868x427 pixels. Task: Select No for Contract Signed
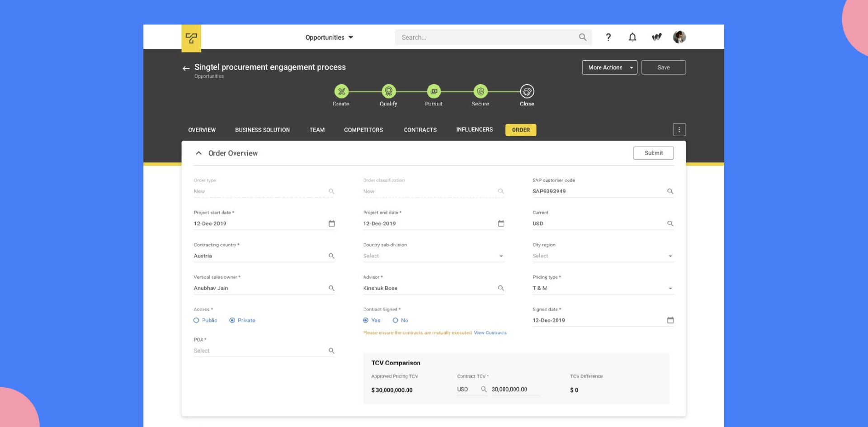click(395, 320)
